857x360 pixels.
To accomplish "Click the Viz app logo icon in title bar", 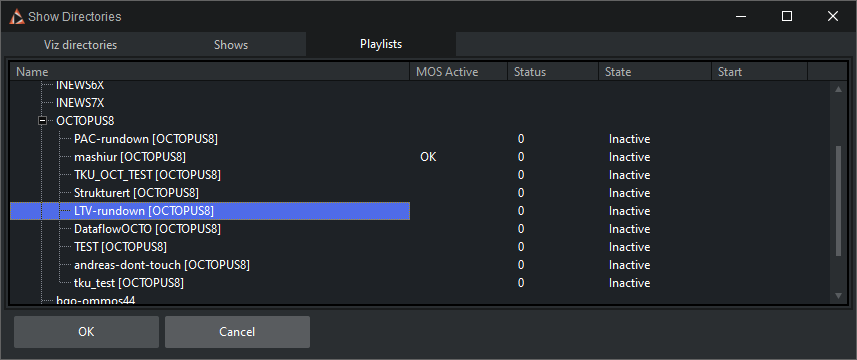I will [17, 16].
